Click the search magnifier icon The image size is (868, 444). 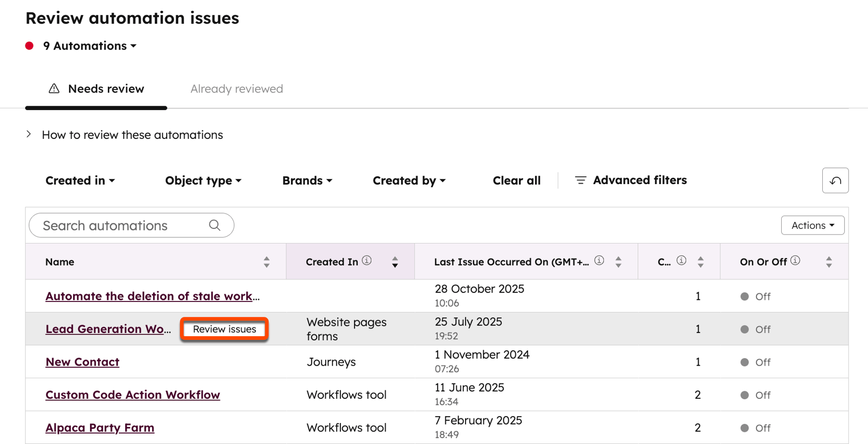coord(215,225)
